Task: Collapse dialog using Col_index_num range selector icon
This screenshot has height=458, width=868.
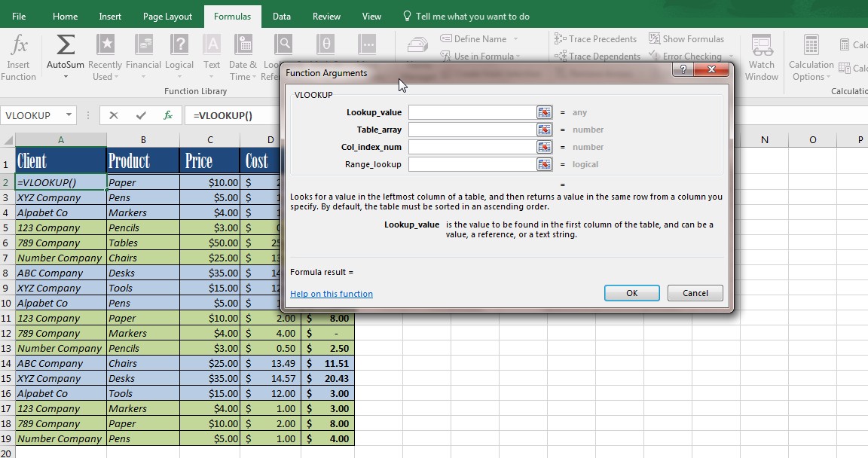Action: pyautogui.click(x=545, y=147)
